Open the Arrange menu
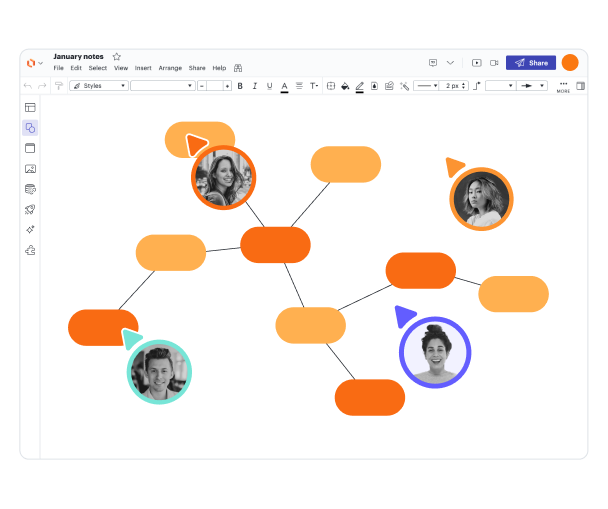Image resolution: width=608 pixels, height=509 pixels. 170,68
